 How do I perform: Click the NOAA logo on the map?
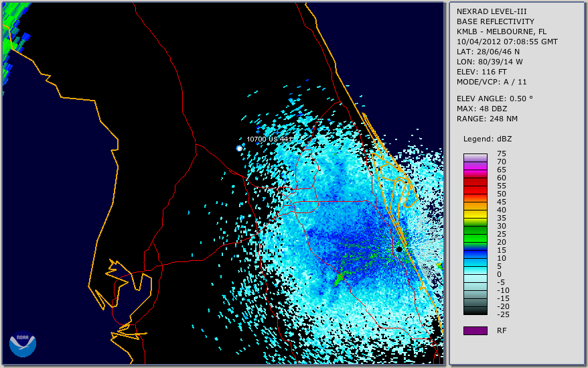point(23,344)
